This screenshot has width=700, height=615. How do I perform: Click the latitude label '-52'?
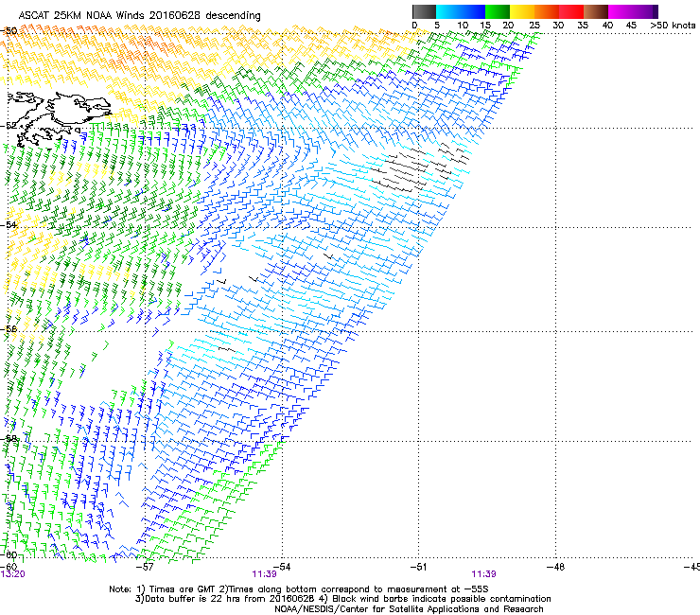pos(9,126)
